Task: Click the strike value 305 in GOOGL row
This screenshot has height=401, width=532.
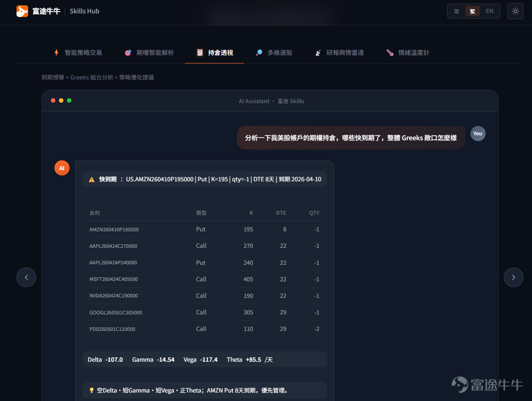Action: click(x=248, y=313)
